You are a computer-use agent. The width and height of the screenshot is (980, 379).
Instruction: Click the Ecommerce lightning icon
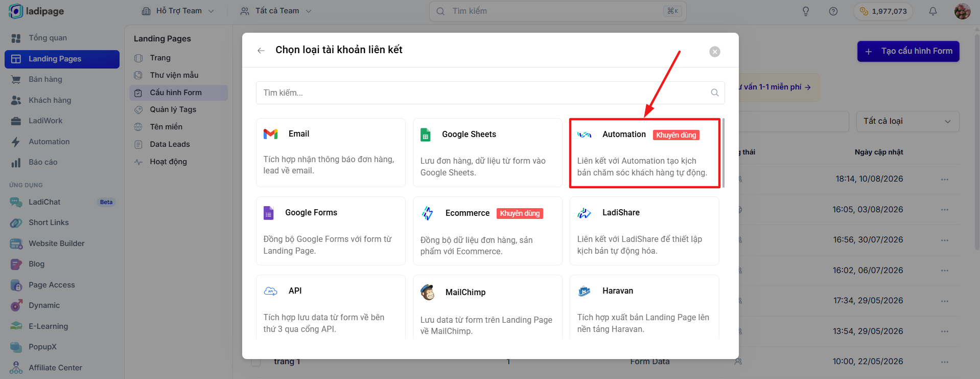point(428,213)
